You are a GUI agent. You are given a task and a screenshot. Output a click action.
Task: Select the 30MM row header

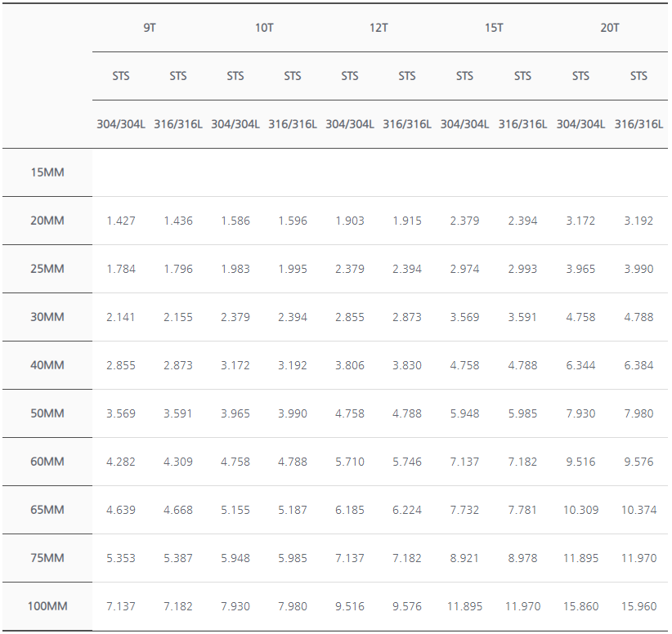pos(47,317)
